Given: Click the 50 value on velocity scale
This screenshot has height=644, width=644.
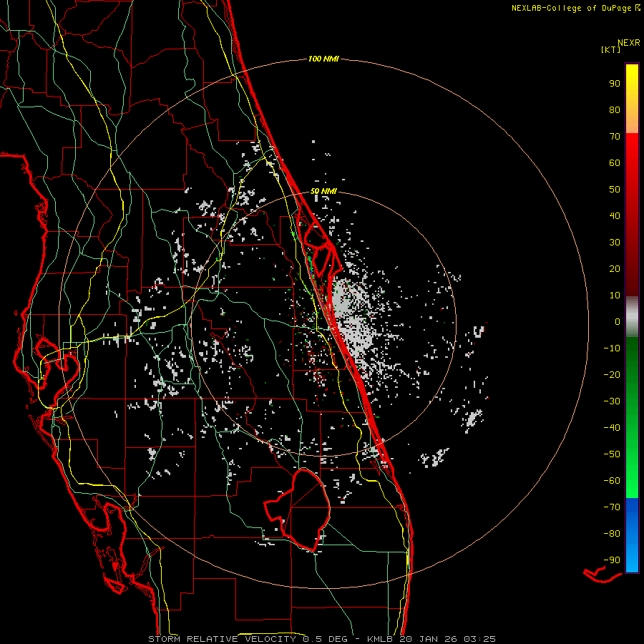Looking at the screenshot, I should point(615,190).
